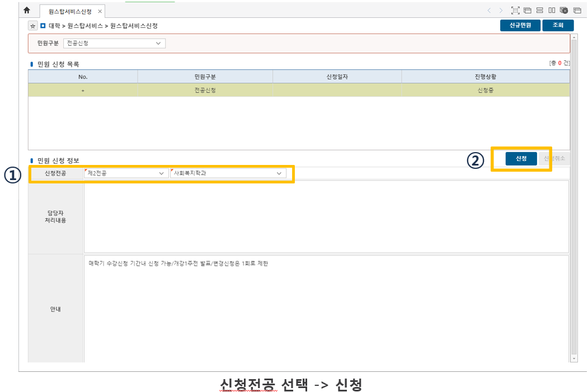Click the scrollbar down arrow at right
Image resolution: width=588 pixels, height=392 pixels.
click(x=573, y=358)
